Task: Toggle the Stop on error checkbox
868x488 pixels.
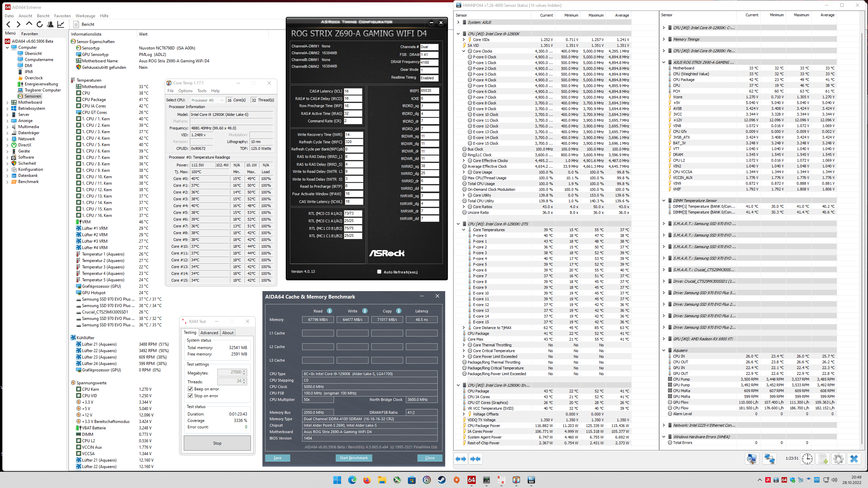Action: pyautogui.click(x=191, y=396)
